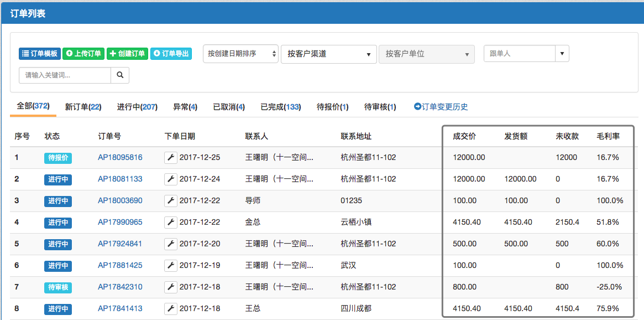The width and height of the screenshot is (644, 320).
Task: Click the 2150.4 unpaid amount
Action: coord(568,222)
